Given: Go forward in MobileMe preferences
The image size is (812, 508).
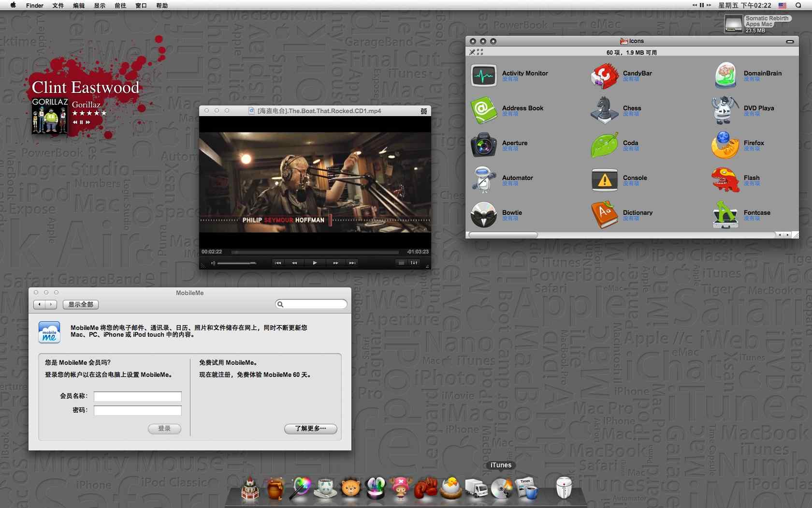Looking at the screenshot, I should (x=51, y=304).
